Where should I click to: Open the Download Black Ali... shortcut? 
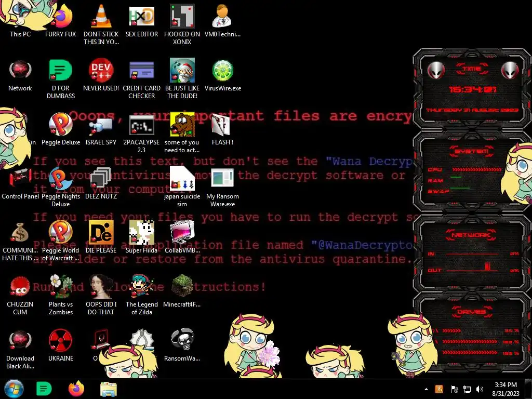point(20,350)
